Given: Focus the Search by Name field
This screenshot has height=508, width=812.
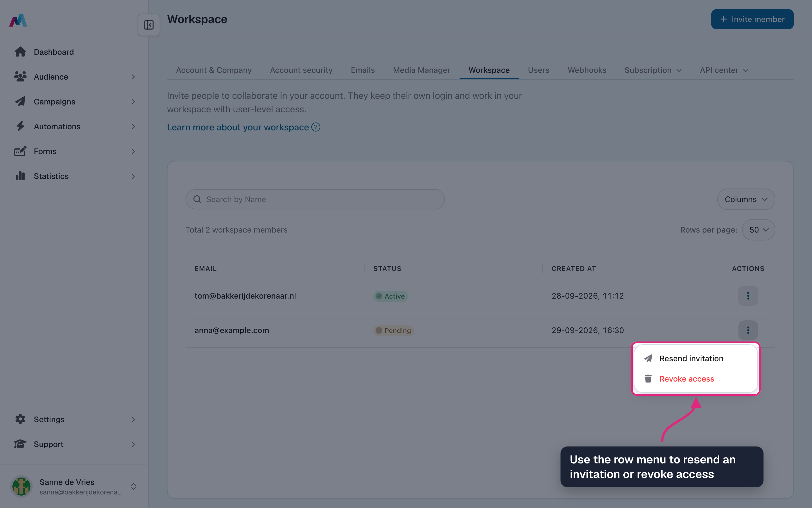Looking at the screenshot, I should tap(315, 199).
